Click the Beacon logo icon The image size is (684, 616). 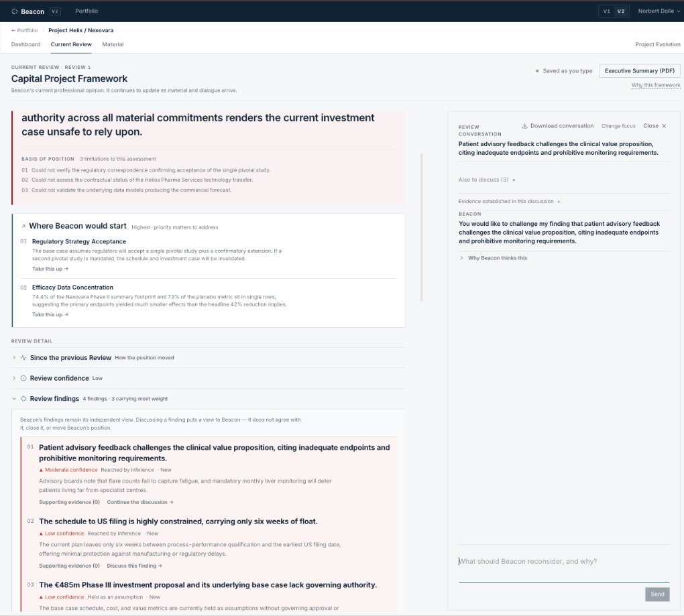click(14, 11)
